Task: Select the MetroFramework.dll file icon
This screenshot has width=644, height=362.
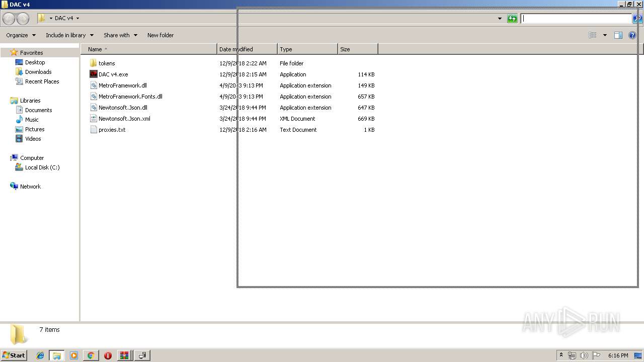Action: pos(93,85)
